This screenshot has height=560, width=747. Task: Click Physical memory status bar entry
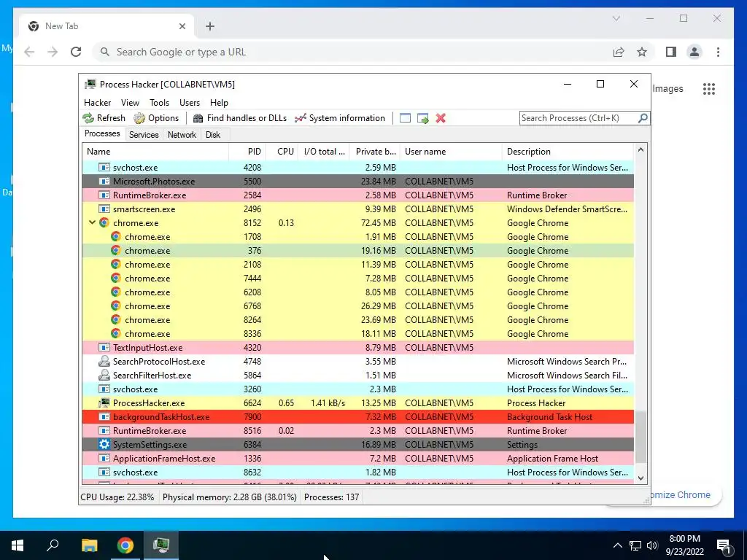coord(230,497)
